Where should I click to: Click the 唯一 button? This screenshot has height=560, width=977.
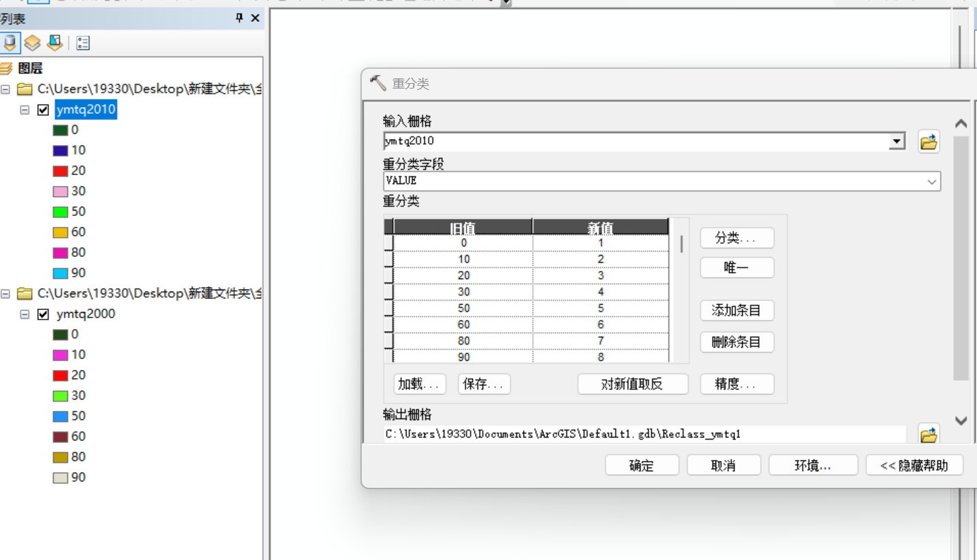coord(737,268)
